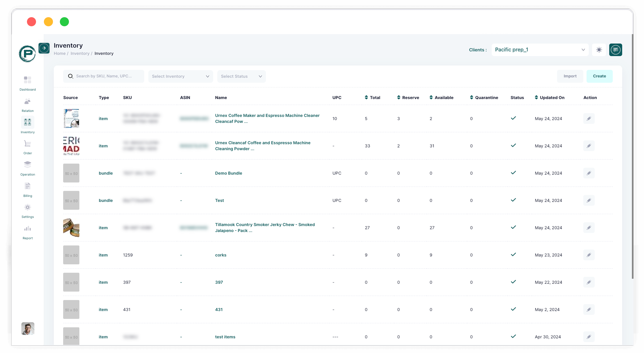The image size is (644, 353).
Task: Edit the Urnex Coffee Maker row
Action: (589, 119)
